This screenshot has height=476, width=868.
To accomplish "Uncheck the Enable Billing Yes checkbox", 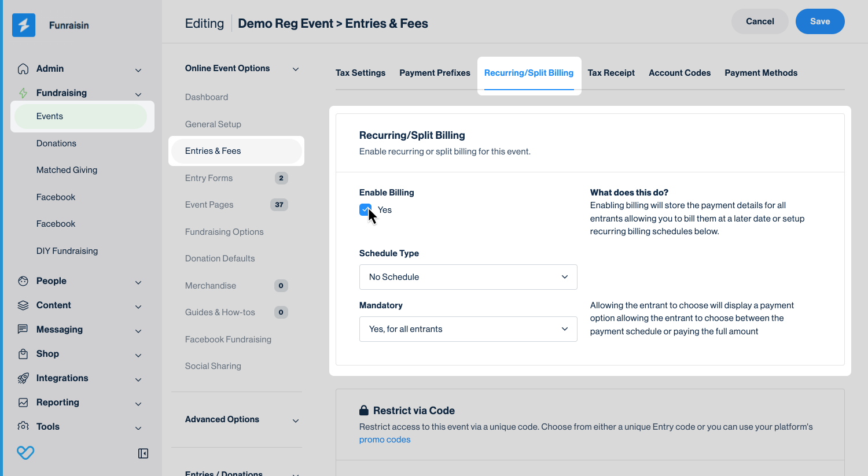I will (x=365, y=210).
